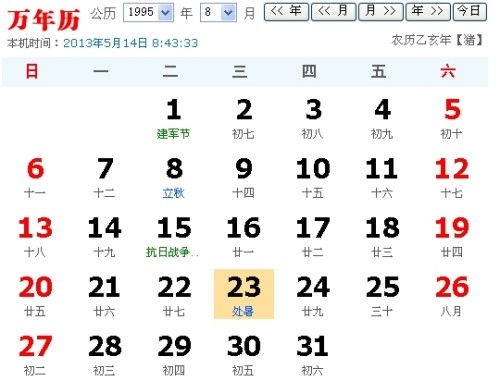500x381 pixels.
Task: Click the Tuesday 二 column header
Action: 170,72
